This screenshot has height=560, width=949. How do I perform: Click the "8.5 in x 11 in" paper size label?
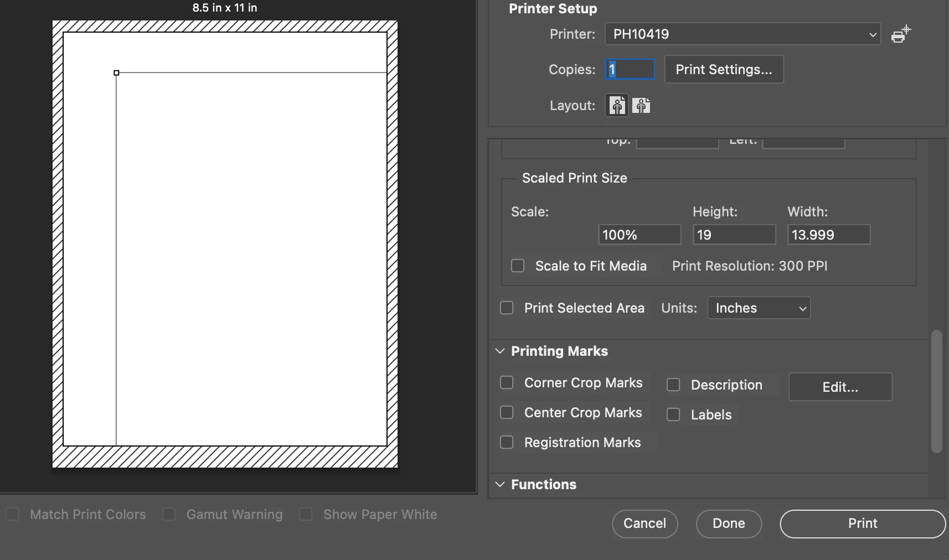225,8
